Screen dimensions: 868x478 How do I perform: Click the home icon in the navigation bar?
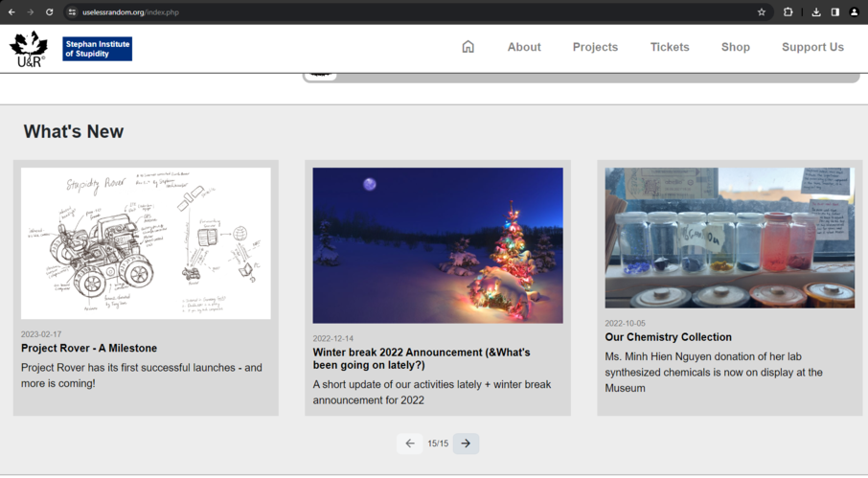(x=468, y=47)
